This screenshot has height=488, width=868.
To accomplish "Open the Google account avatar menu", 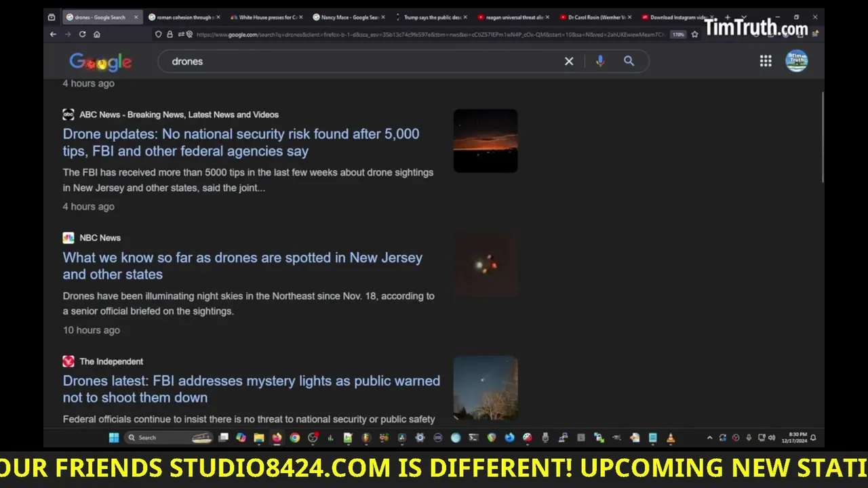I will (x=796, y=61).
